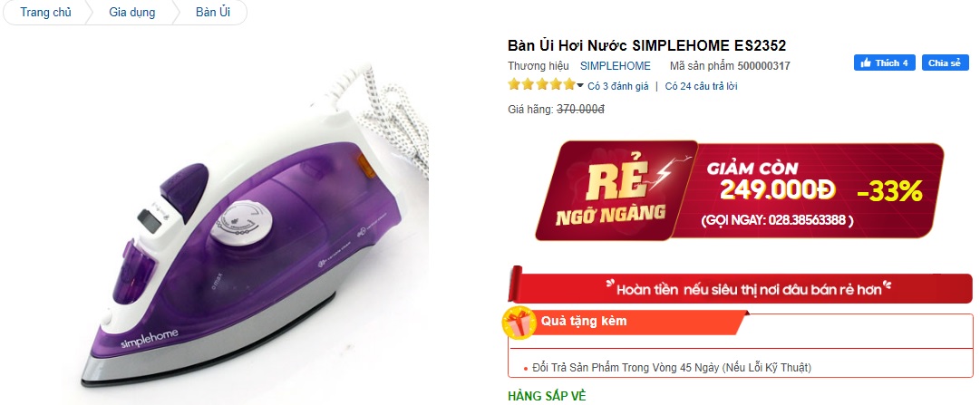Open the Trang chủ breadcrumb
Screen dimensions: 980x405
pyautogui.click(x=45, y=13)
